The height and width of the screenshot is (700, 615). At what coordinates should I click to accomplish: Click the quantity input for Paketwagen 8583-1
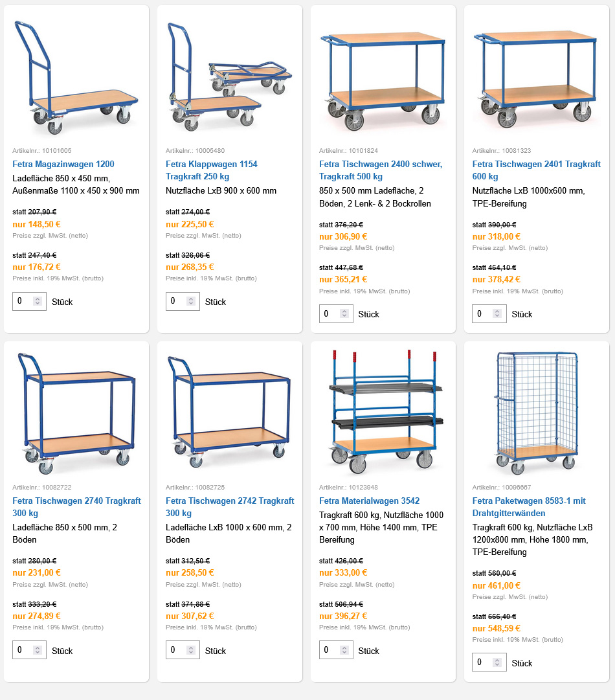click(482, 662)
